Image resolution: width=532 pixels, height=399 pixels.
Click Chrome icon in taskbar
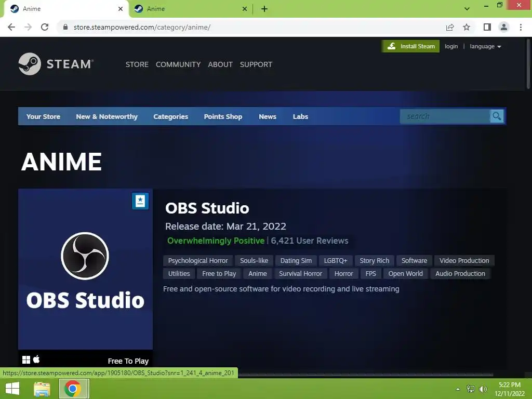(x=73, y=389)
